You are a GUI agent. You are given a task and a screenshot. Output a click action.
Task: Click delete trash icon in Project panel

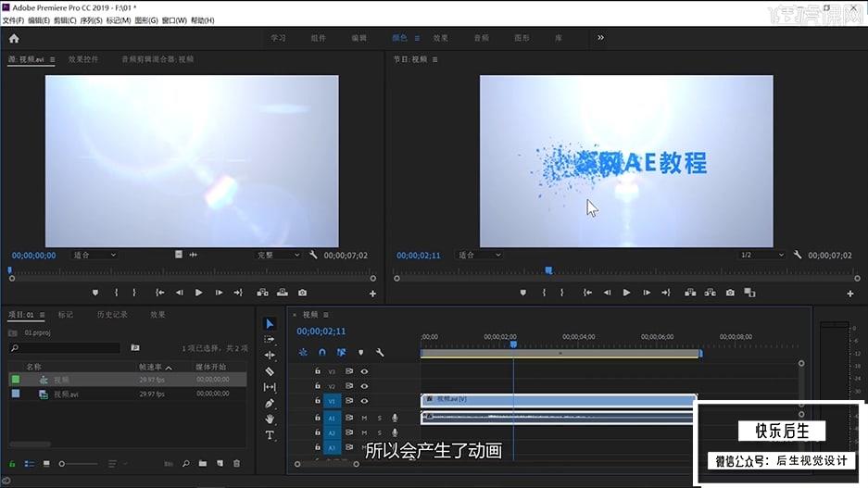236,464
